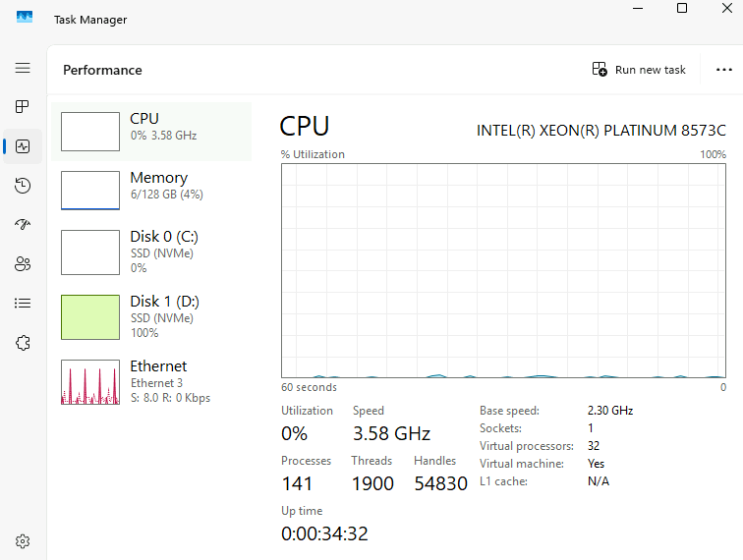The width and height of the screenshot is (743, 560).
Task: Open the Startup apps page
Action: (23, 225)
